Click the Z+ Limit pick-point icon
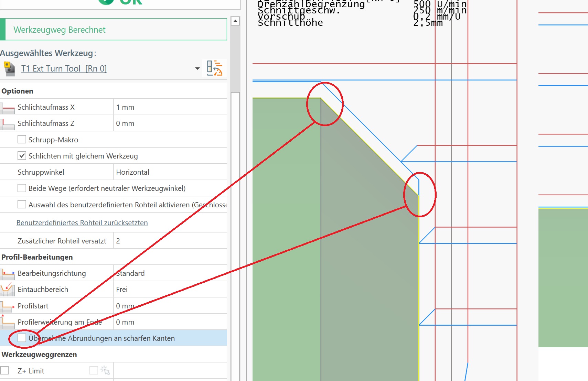 click(105, 371)
